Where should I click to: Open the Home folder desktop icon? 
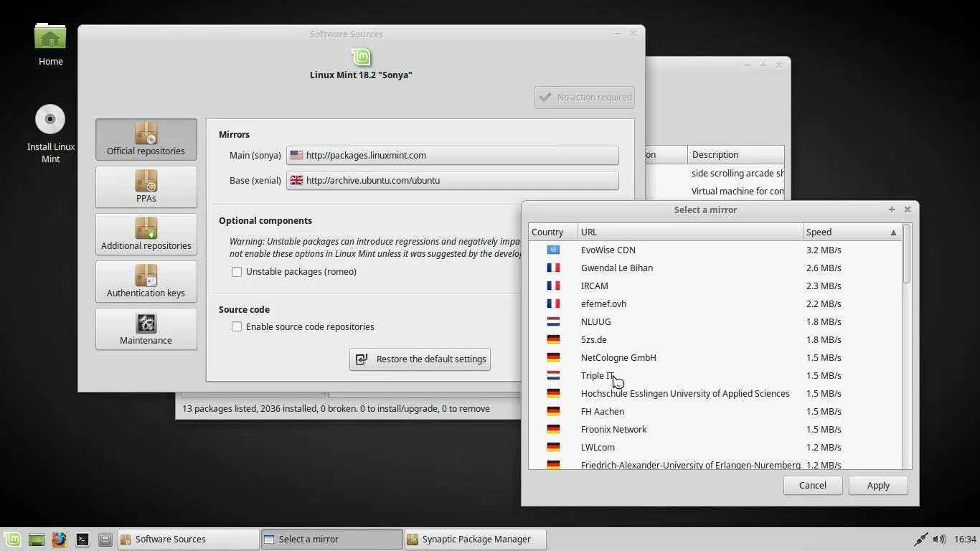[50, 44]
